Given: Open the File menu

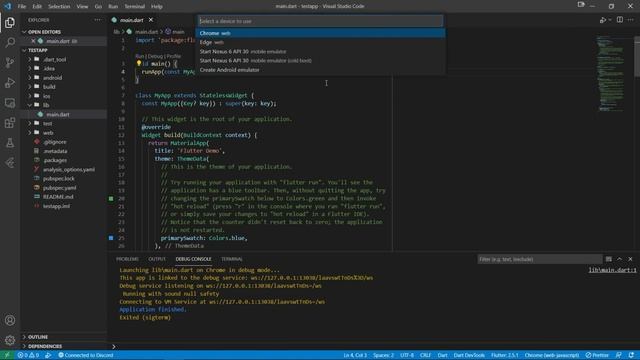Looking at the screenshot, I should pos(22,6).
